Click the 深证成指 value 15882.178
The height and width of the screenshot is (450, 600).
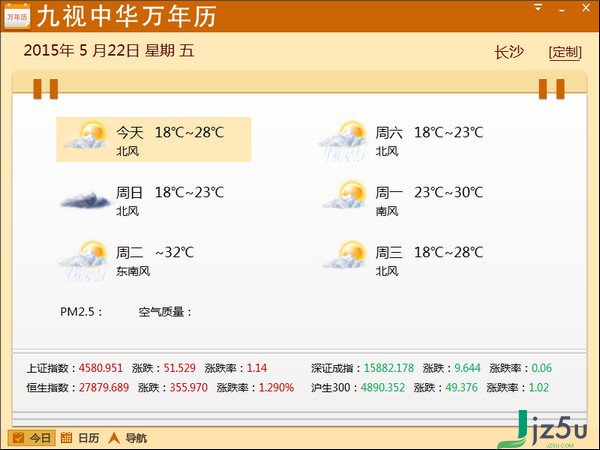click(389, 368)
